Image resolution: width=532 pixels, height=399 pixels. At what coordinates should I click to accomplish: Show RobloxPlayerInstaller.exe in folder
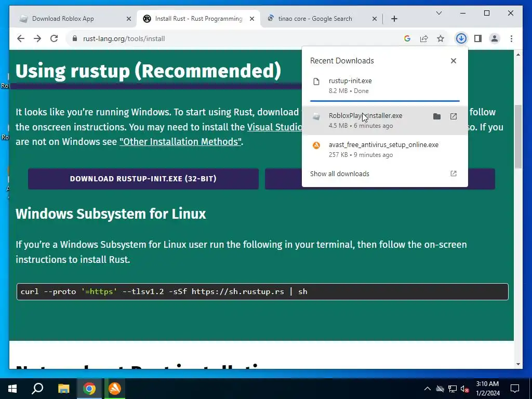(x=437, y=116)
